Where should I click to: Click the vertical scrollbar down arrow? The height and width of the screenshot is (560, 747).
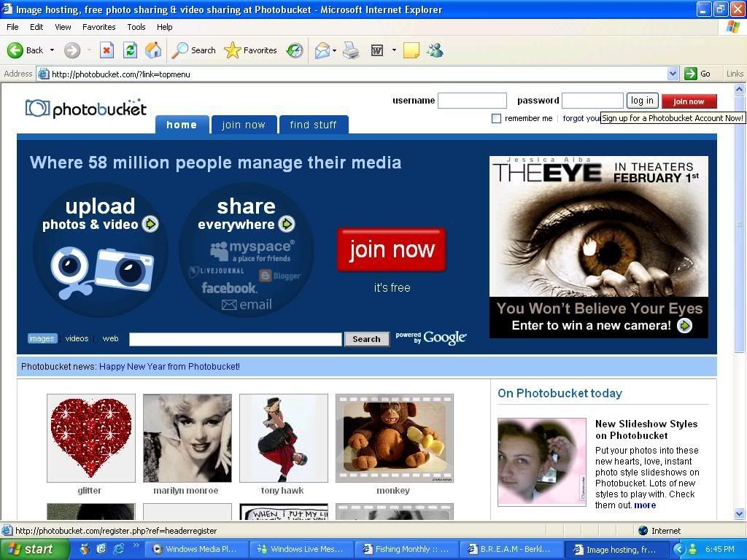(740, 514)
